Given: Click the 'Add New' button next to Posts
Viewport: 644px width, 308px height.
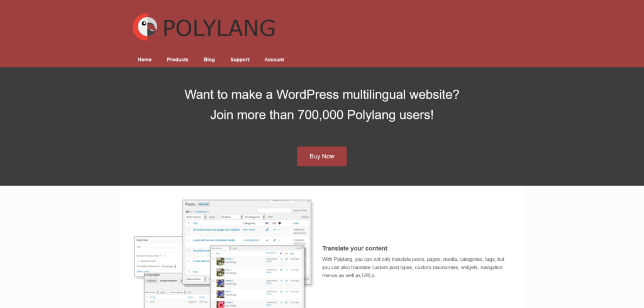Looking at the screenshot, I should (x=204, y=204).
